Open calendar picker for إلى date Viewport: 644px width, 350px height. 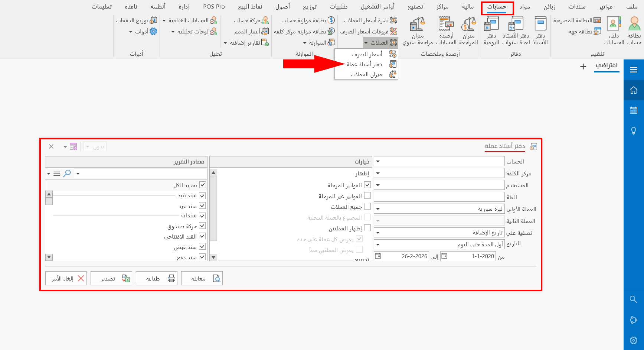[378, 256]
